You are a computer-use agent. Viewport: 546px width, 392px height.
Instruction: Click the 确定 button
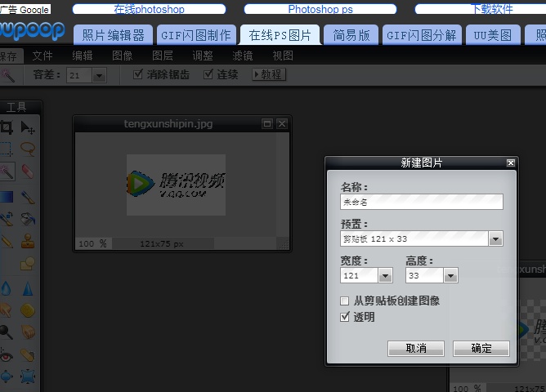pos(481,348)
